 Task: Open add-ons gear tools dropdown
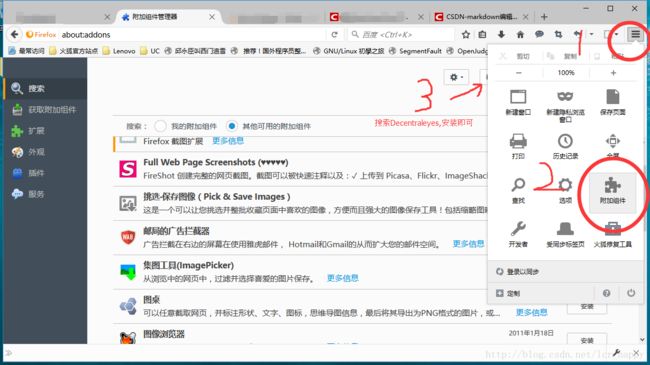pos(456,77)
